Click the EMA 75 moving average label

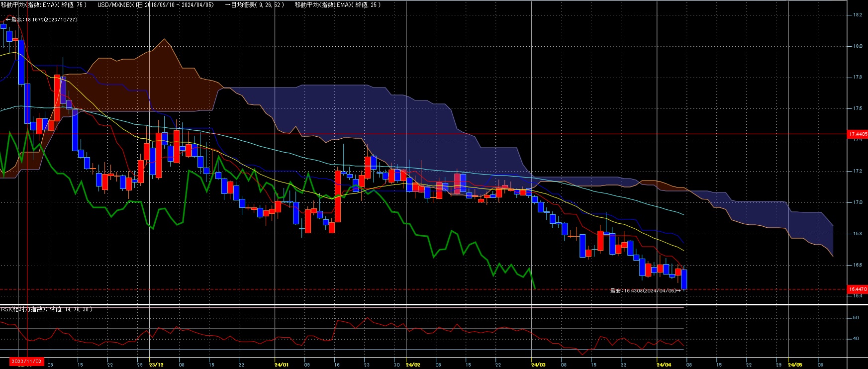click(x=44, y=4)
